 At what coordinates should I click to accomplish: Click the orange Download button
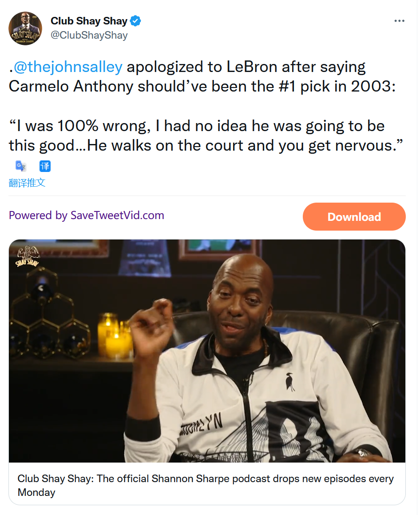pyautogui.click(x=354, y=217)
